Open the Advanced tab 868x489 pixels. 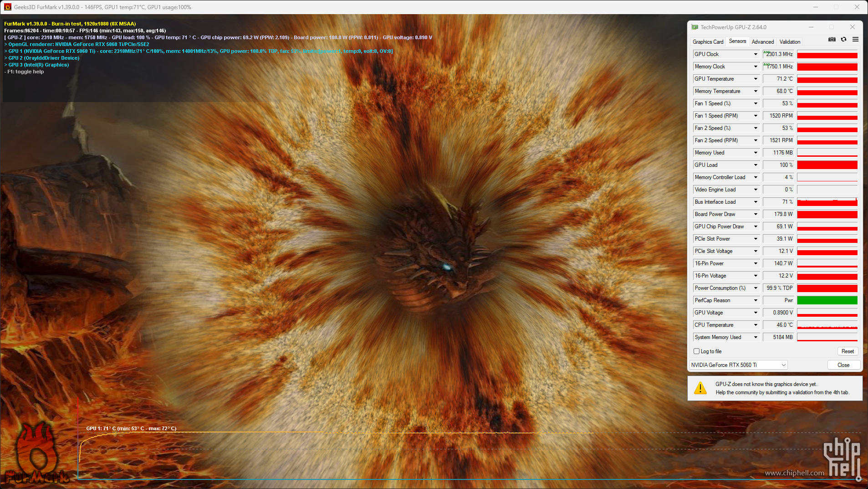click(763, 42)
